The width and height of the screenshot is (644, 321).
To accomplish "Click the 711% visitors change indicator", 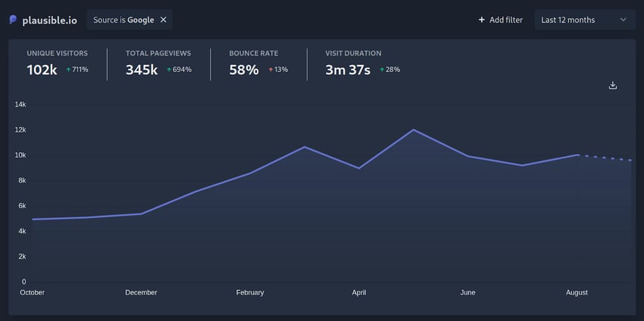I will [77, 70].
